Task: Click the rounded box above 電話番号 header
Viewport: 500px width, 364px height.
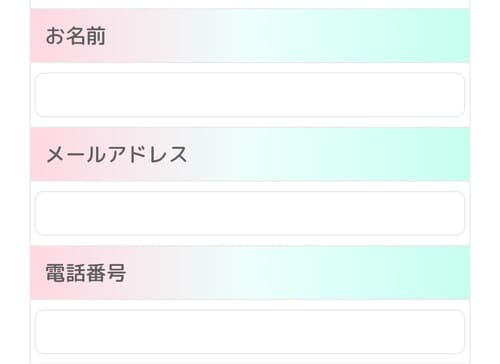Action: tap(250, 213)
